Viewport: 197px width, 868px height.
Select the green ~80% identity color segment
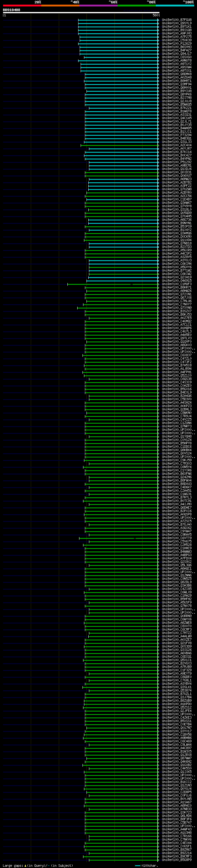[x=137, y=6]
